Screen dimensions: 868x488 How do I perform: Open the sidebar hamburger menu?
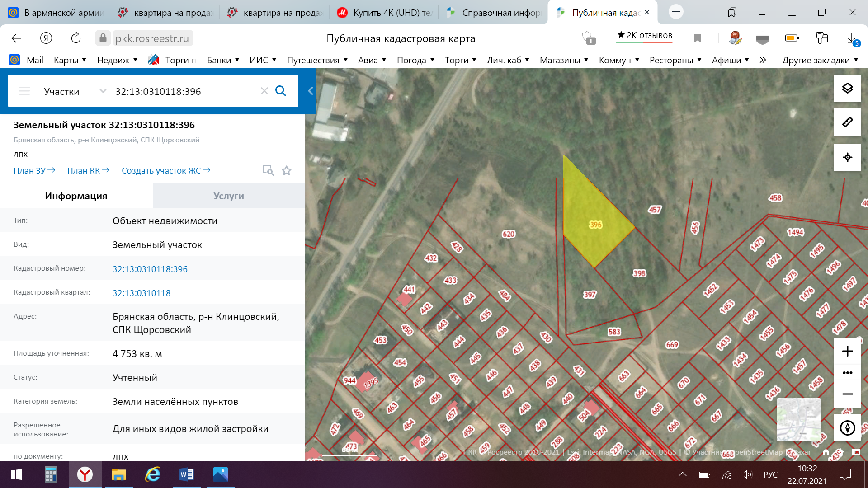click(x=24, y=91)
